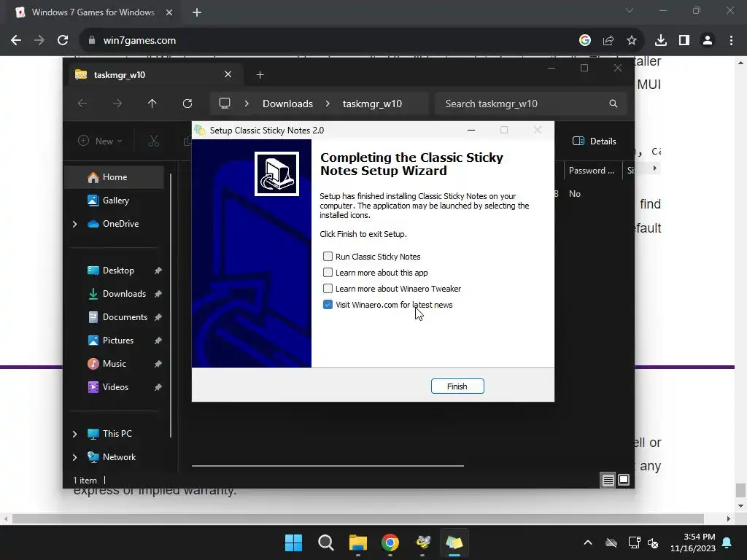Open Chrome downloads icon

pos(661,41)
